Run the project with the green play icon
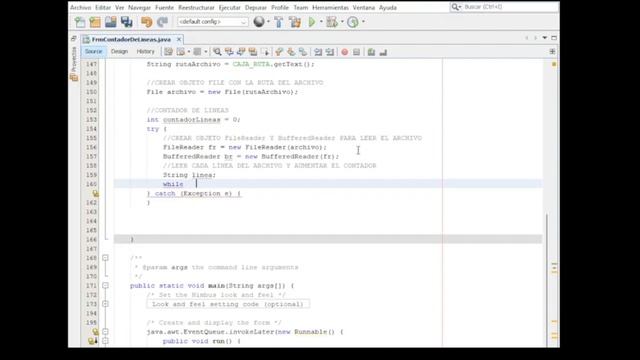Image resolution: width=640 pixels, height=360 pixels. click(x=312, y=22)
